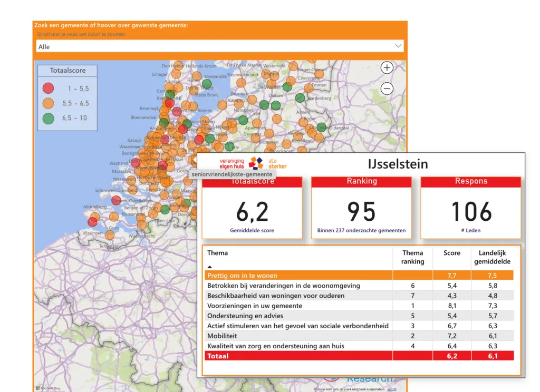Select row Actief stimuleren van sociale verbondenheid
Viewport: 540px width, 392px height.
[x=359, y=326]
